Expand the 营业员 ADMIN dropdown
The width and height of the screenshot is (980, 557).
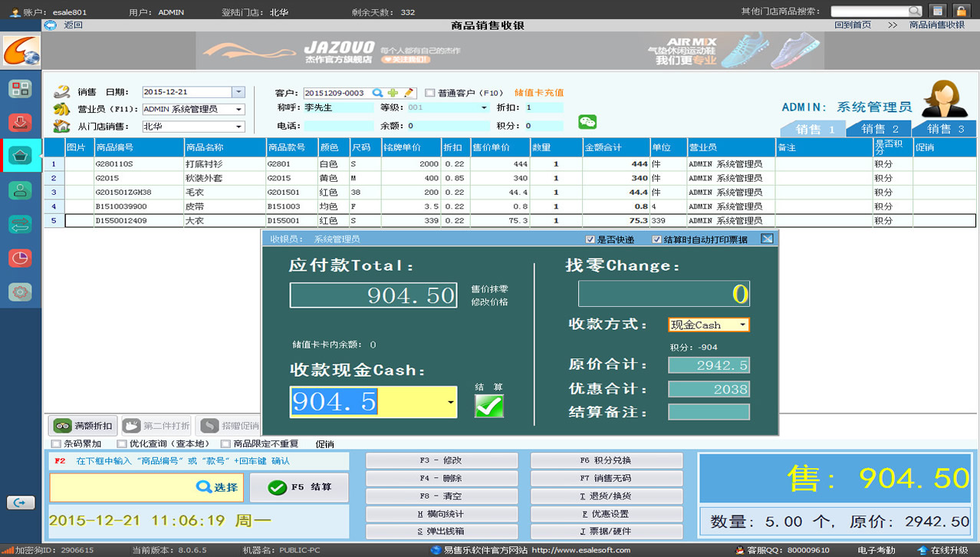pos(239,110)
